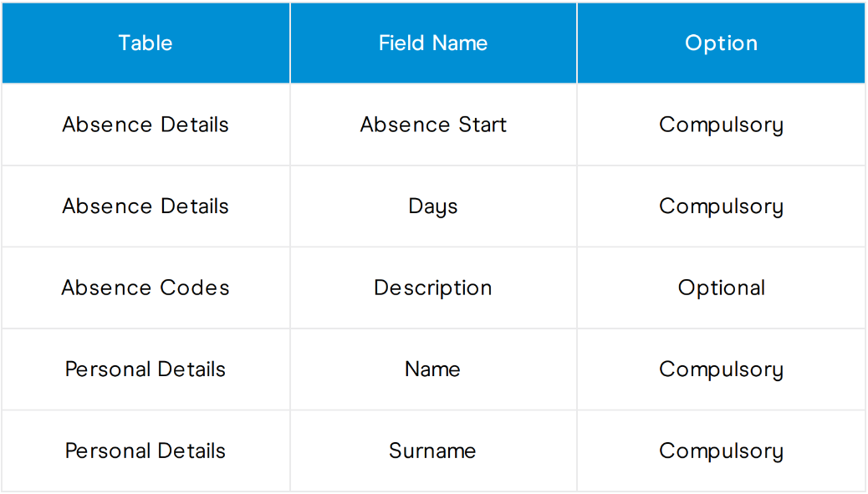Select the Description field name cell
Viewport: 868px width, 494px height.
pos(433,288)
